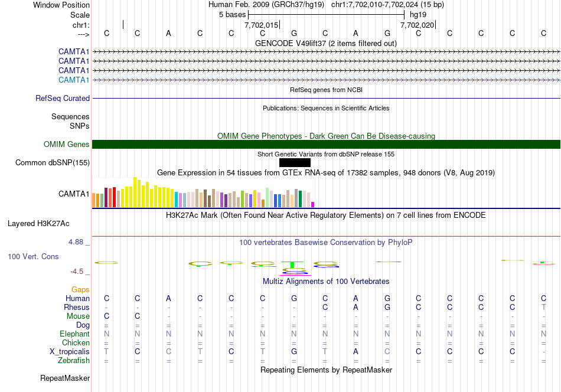Open the GTEx Gene Expression track title
561x392 pixels.
(x=326, y=173)
